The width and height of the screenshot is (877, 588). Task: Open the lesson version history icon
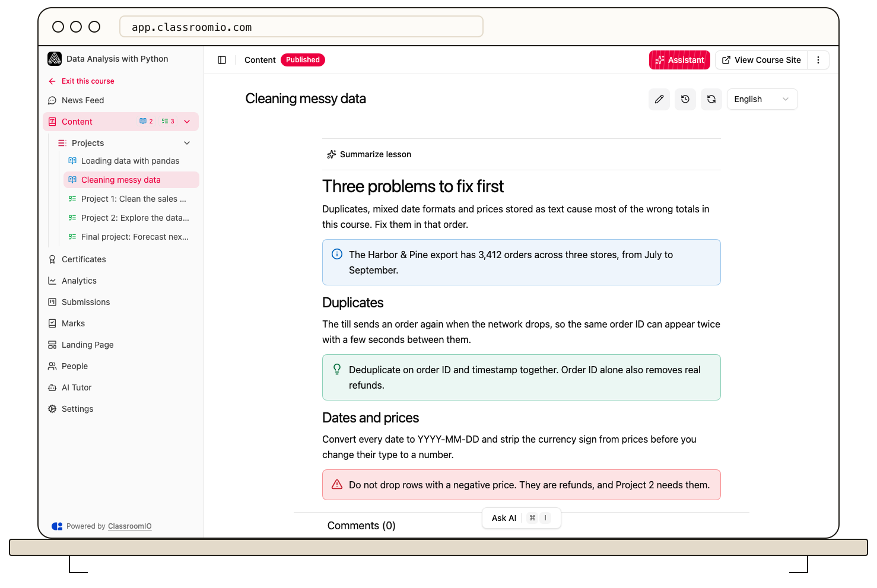[x=685, y=99]
